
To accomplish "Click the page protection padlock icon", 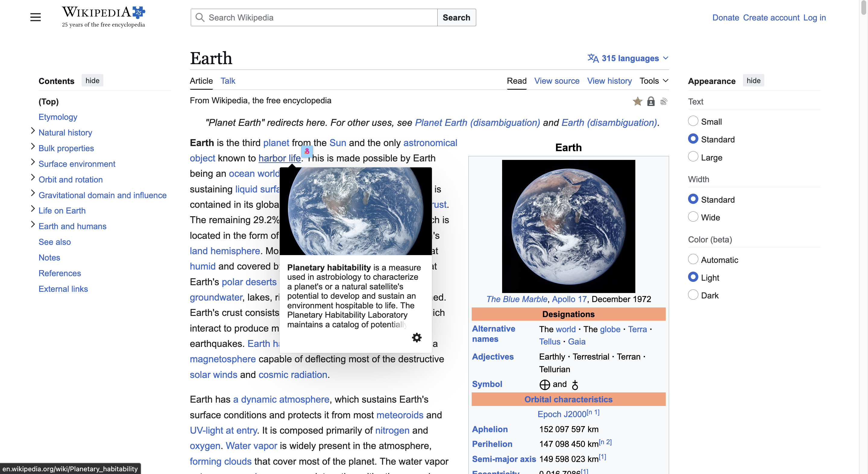I will click(x=651, y=101).
